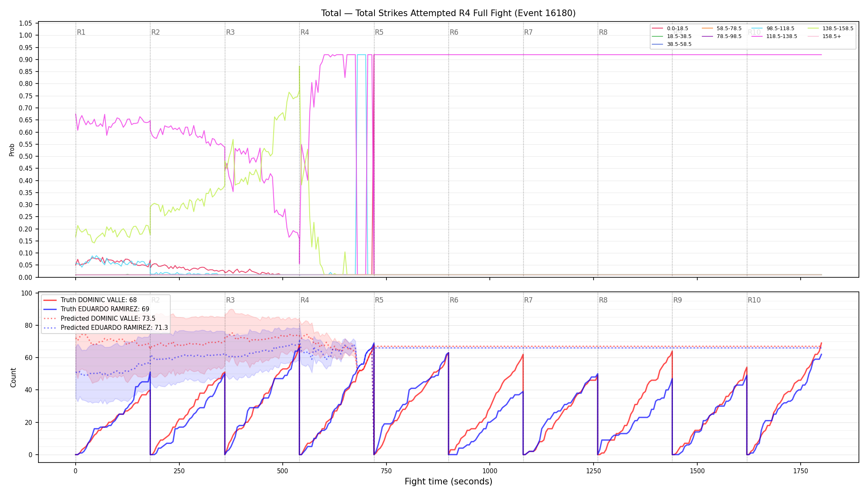Click the R9 marker in the count chart
The image size is (868, 496).
coord(677,300)
